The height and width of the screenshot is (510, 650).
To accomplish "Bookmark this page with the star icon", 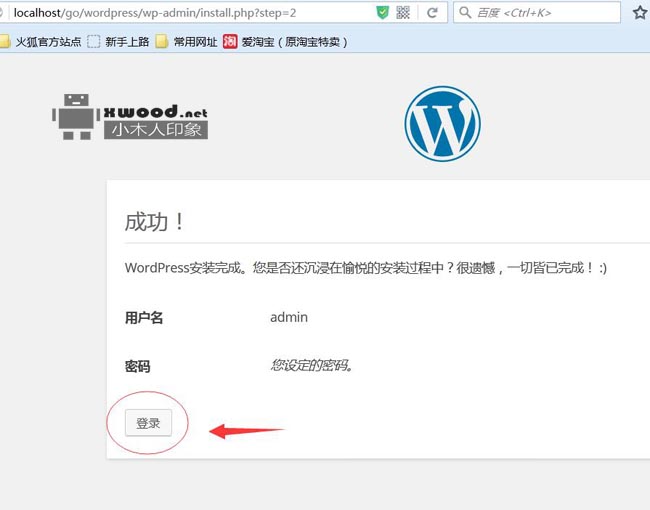I will coord(640,12).
